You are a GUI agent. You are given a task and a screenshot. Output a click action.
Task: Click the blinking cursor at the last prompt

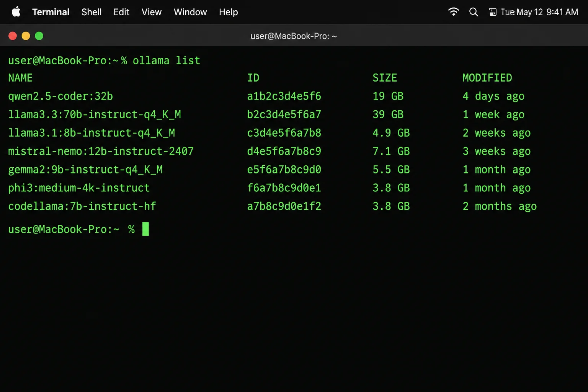coord(145,229)
